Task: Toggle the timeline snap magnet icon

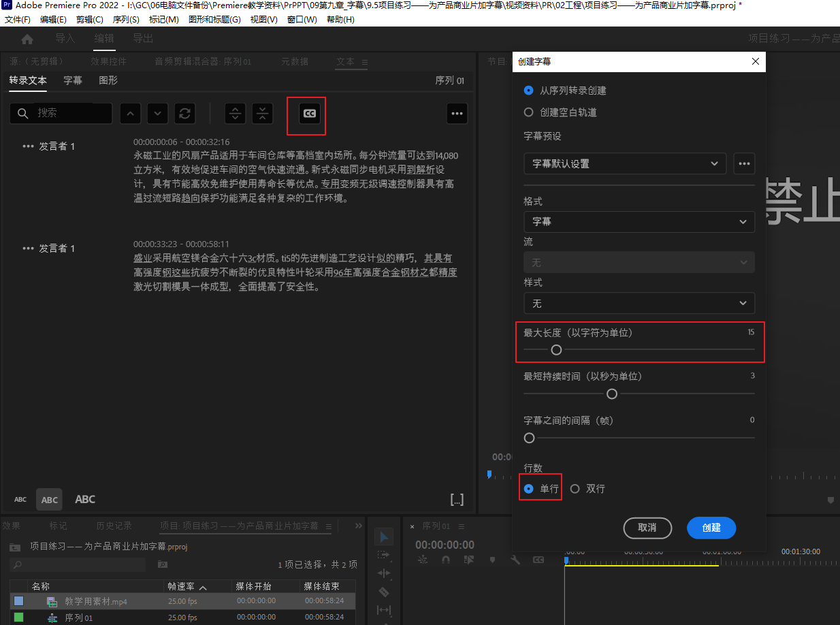Action: pos(446,560)
